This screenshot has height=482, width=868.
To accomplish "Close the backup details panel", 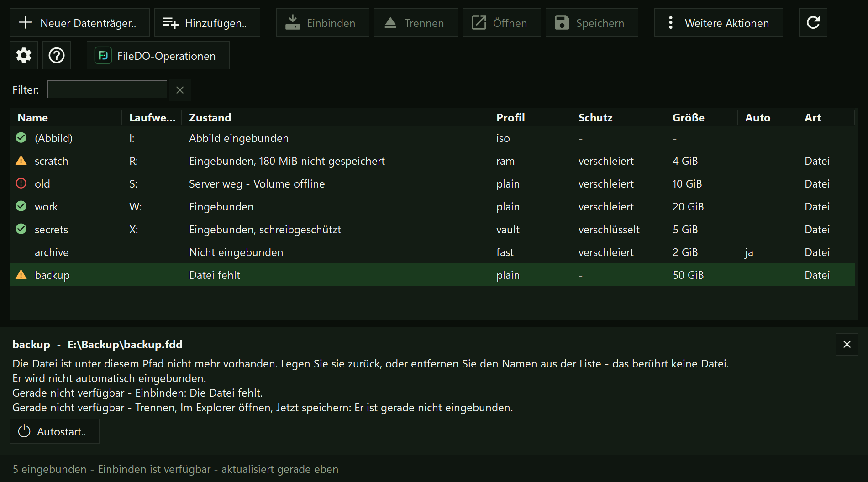I will (x=847, y=344).
